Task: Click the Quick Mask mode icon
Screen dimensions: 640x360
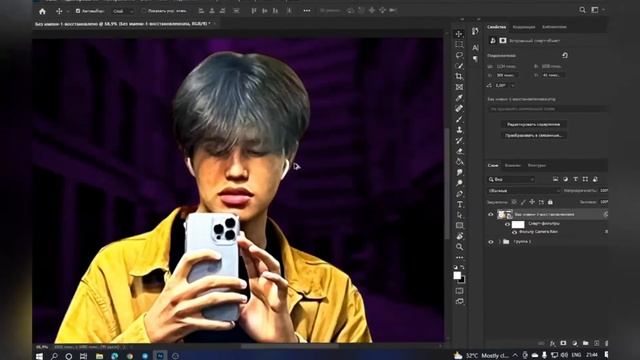Action: (x=459, y=291)
